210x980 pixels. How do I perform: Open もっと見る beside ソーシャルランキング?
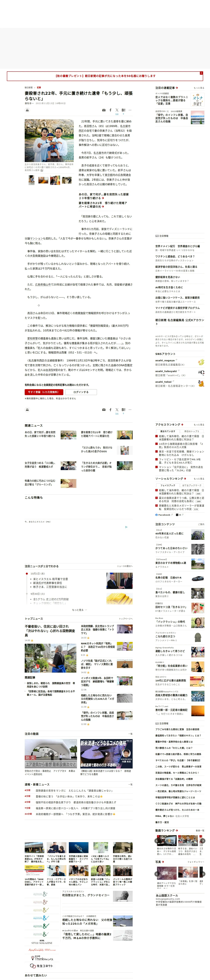[199, 479]
